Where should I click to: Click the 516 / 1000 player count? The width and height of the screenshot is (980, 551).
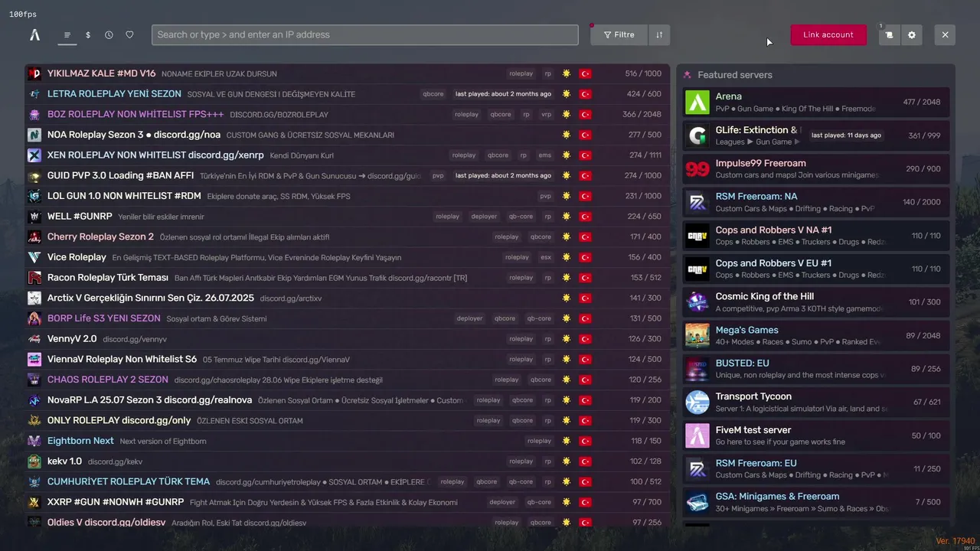coord(643,73)
